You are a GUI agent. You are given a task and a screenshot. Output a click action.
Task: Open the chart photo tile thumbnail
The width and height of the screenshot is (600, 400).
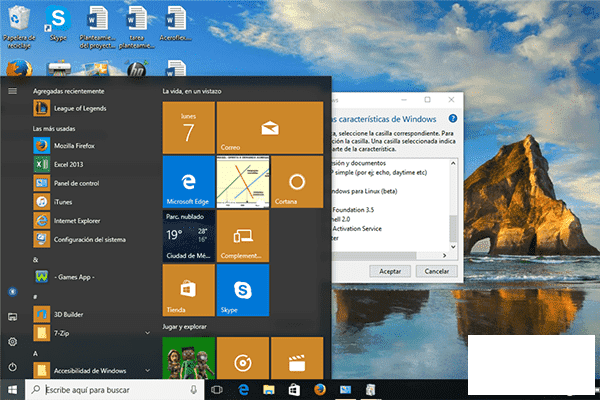243,182
